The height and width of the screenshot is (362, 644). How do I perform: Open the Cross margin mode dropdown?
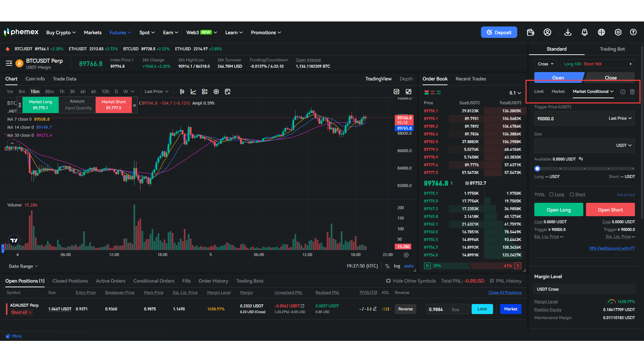546,64
